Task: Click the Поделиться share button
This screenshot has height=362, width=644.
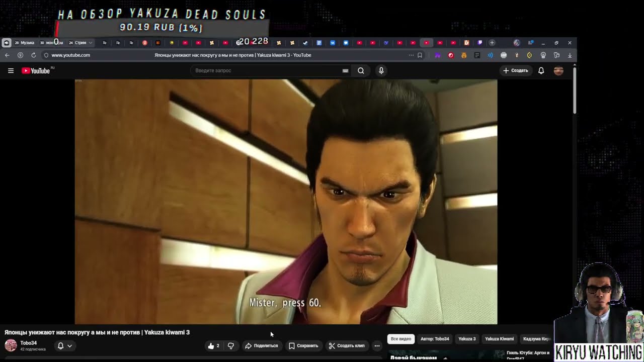Action: pyautogui.click(x=261, y=346)
